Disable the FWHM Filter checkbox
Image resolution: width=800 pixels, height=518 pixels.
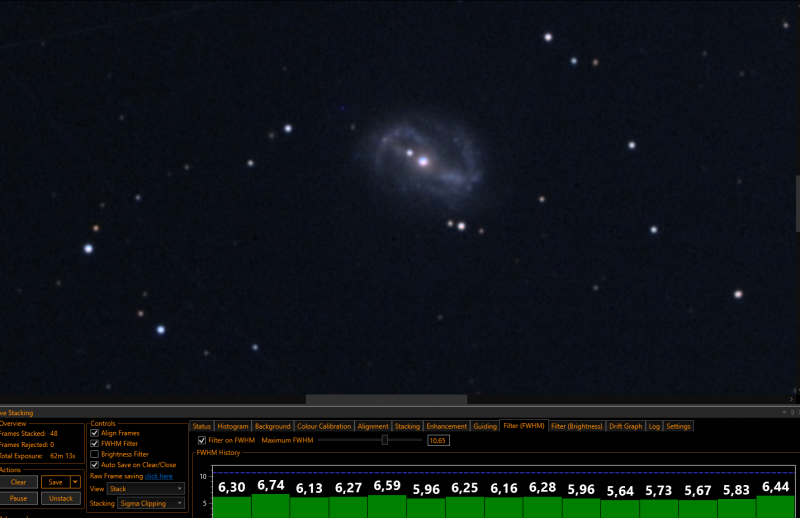(x=94, y=443)
